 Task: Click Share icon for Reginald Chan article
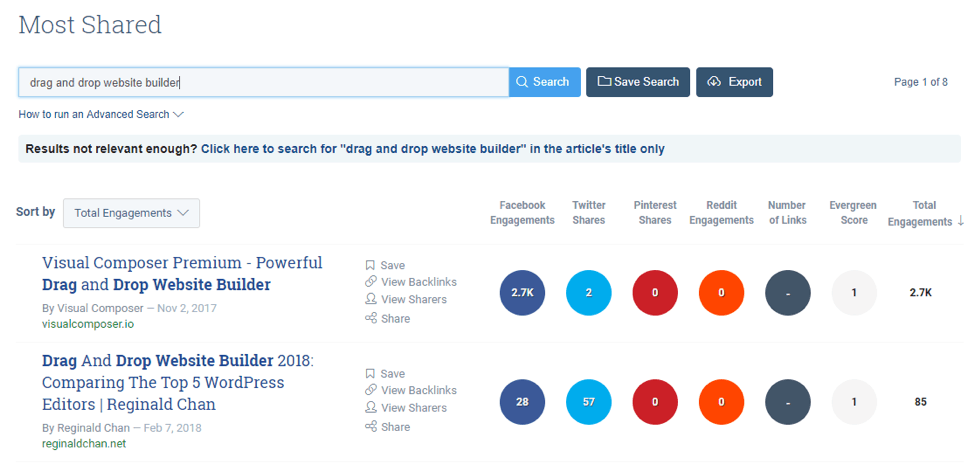point(370,427)
